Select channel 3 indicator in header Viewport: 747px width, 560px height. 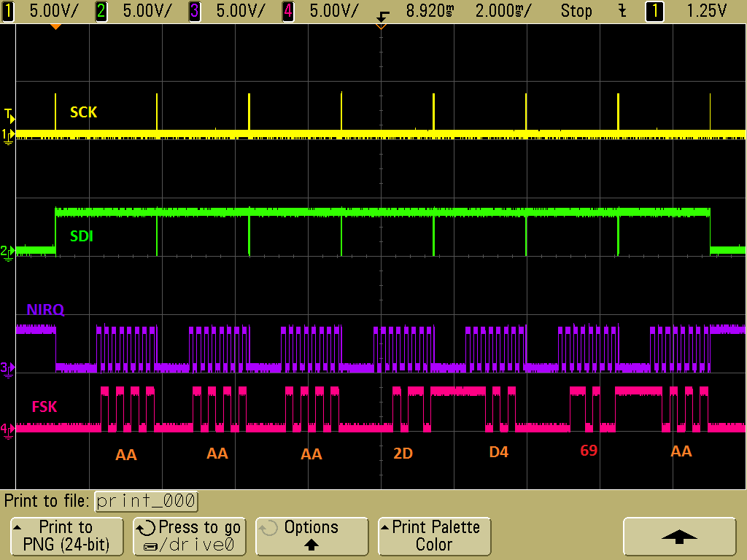194,11
